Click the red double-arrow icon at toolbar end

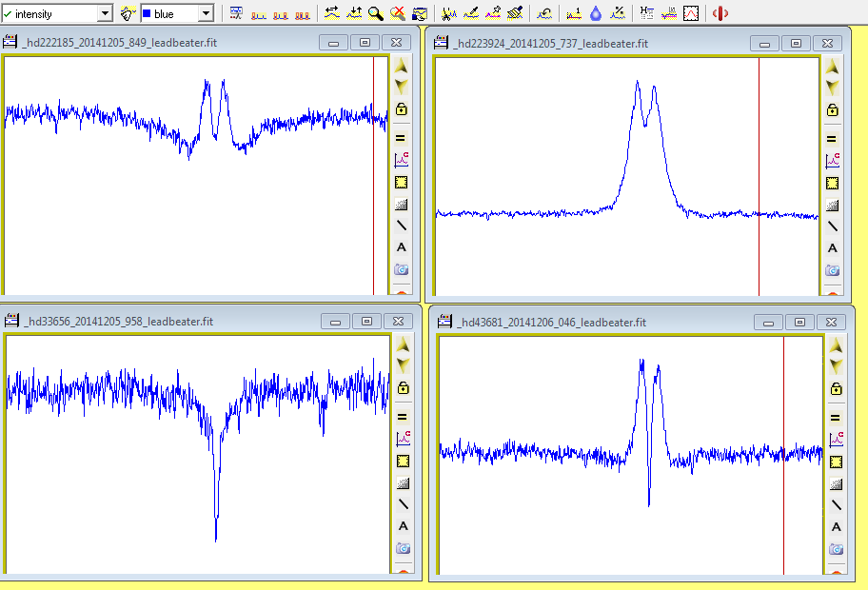[x=720, y=13]
